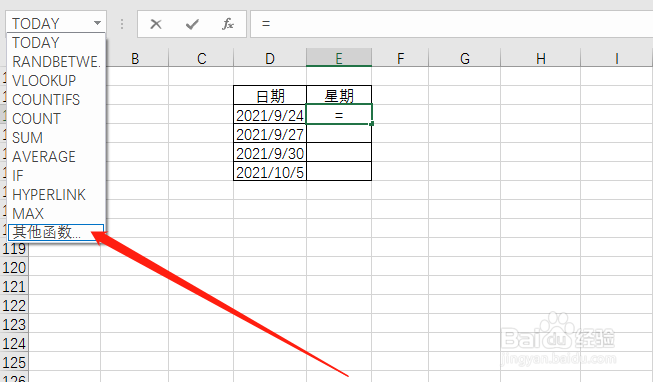Select column E header
The width and height of the screenshot is (653, 382).
click(x=339, y=58)
